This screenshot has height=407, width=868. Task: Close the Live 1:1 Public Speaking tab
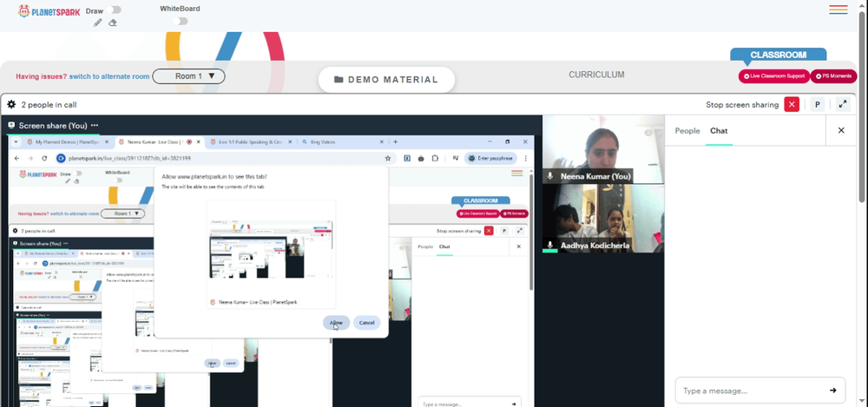[290, 141]
